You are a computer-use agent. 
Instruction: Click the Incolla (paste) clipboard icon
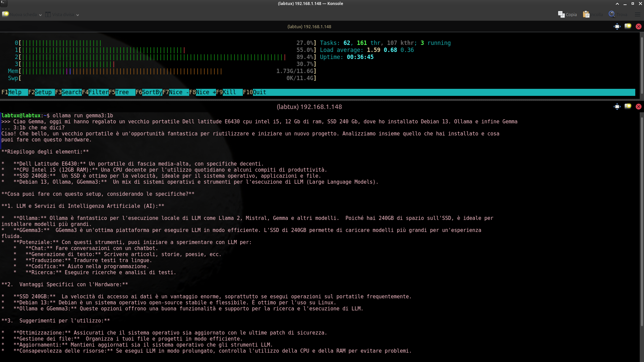(586, 14)
